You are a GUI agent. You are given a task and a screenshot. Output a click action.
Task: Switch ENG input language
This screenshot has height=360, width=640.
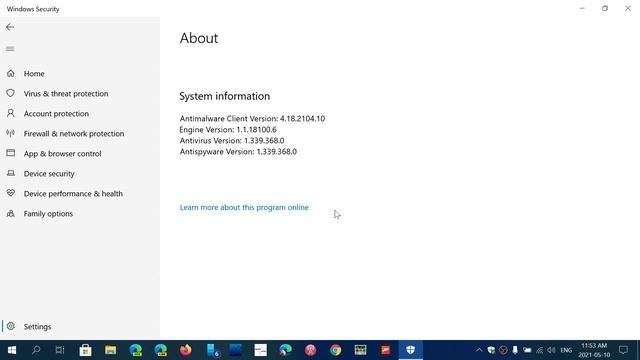566,350
